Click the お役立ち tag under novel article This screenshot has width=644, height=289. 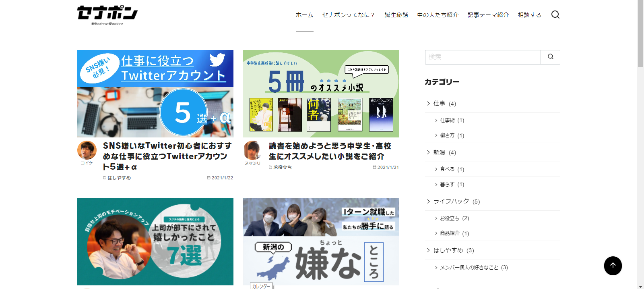[x=283, y=167]
